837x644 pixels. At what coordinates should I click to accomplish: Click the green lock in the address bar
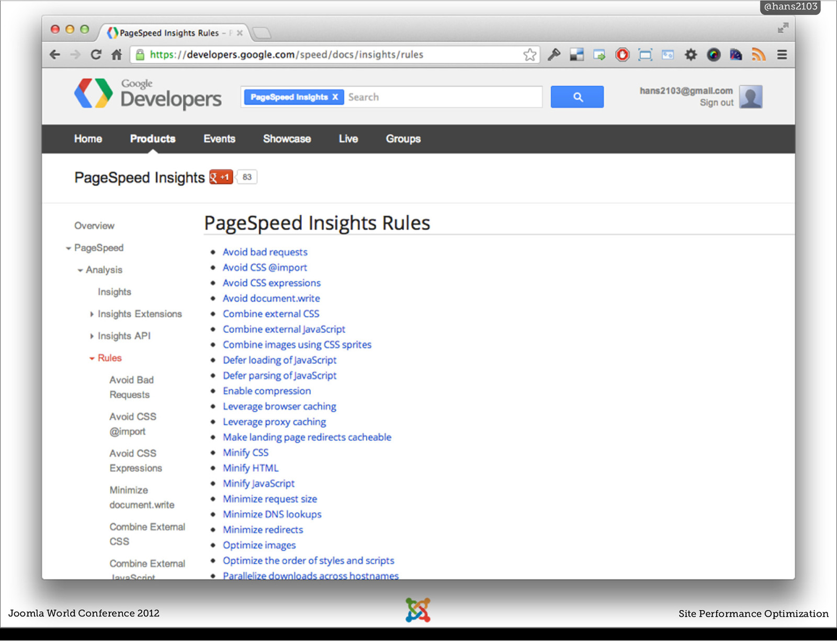pos(140,54)
